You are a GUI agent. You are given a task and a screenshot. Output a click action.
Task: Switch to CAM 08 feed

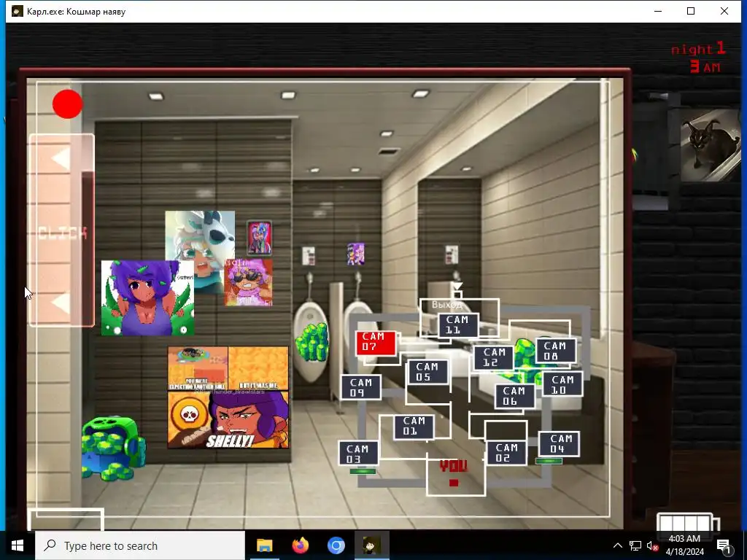click(556, 351)
